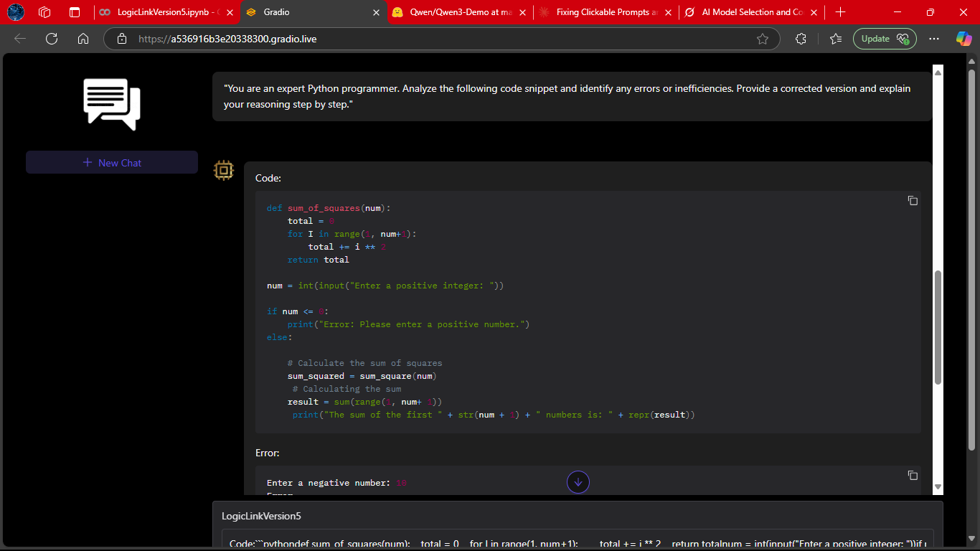Screen dimensions: 980x551
Task: Click the address bar URL
Action: (x=227, y=39)
